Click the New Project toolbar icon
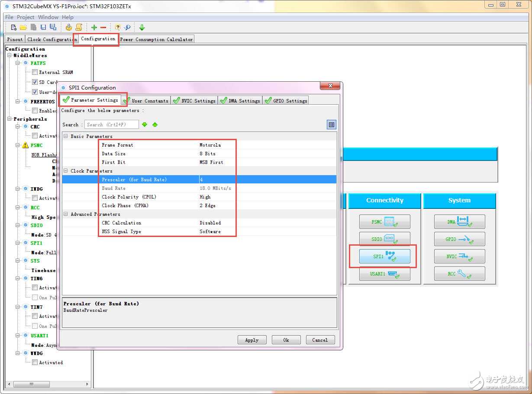 point(14,28)
